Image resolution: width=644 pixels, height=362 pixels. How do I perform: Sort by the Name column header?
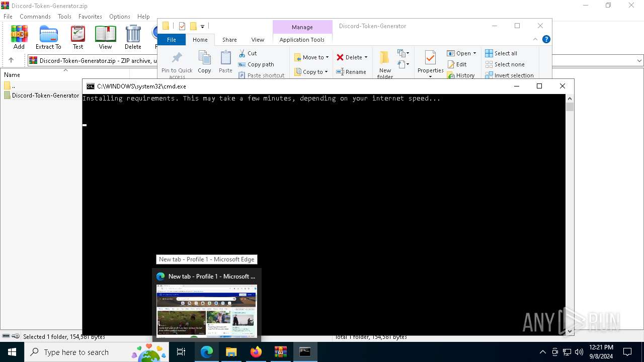pyautogui.click(x=65, y=75)
